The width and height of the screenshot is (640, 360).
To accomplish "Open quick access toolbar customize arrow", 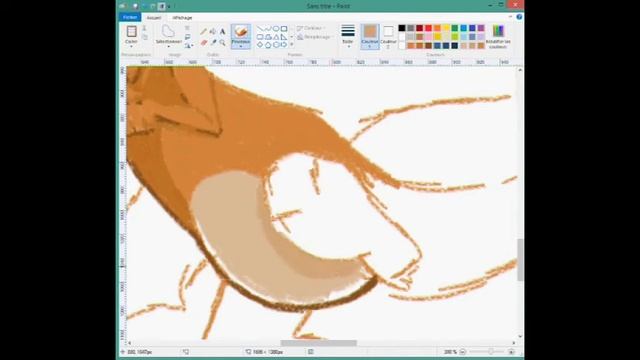I will 169,7.
